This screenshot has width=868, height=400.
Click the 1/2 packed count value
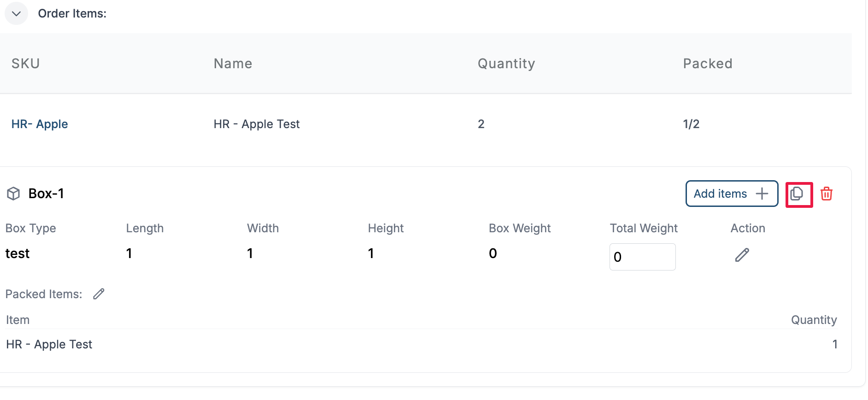pyautogui.click(x=691, y=124)
